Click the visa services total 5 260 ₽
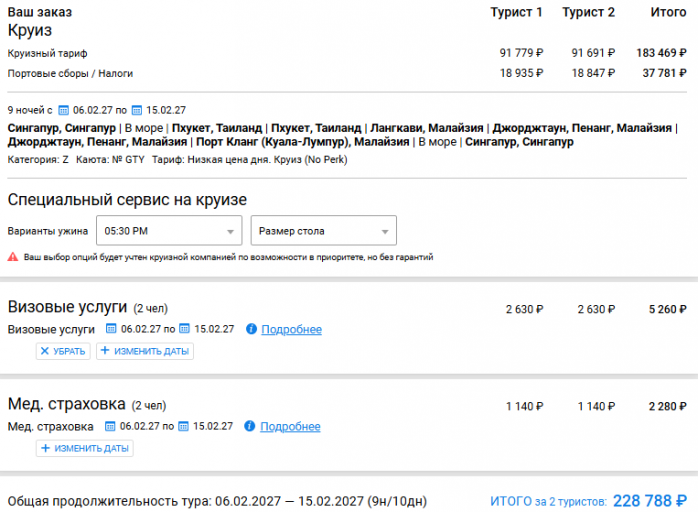 (668, 309)
